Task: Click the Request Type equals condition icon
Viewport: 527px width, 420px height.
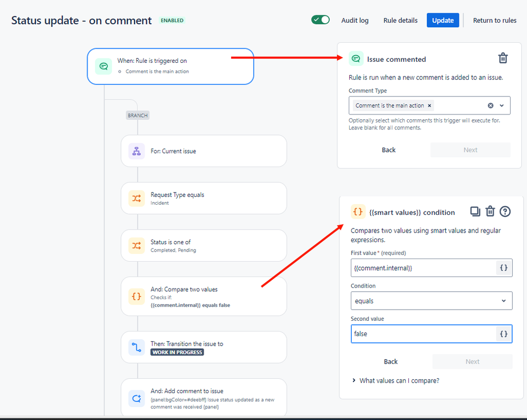Action: 137,198
